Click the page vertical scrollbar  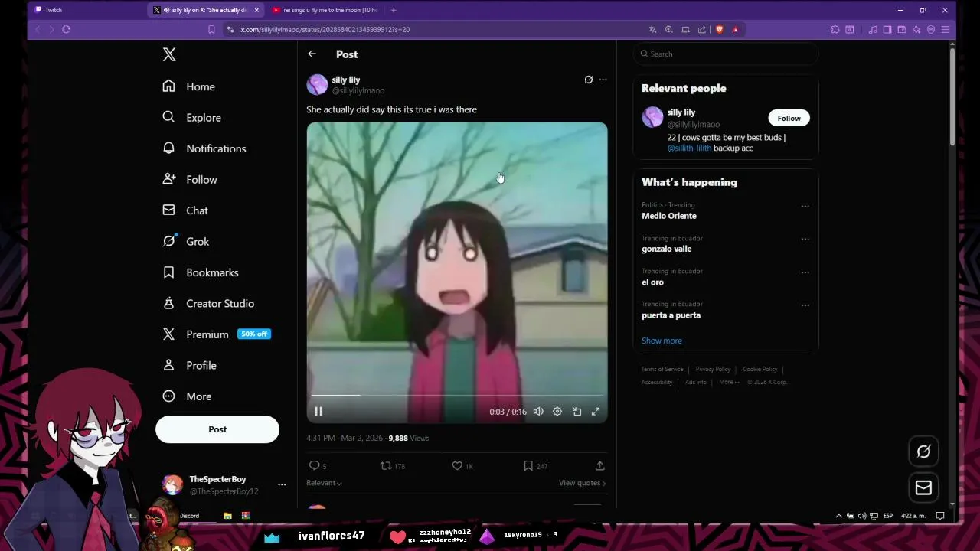click(x=952, y=96)
